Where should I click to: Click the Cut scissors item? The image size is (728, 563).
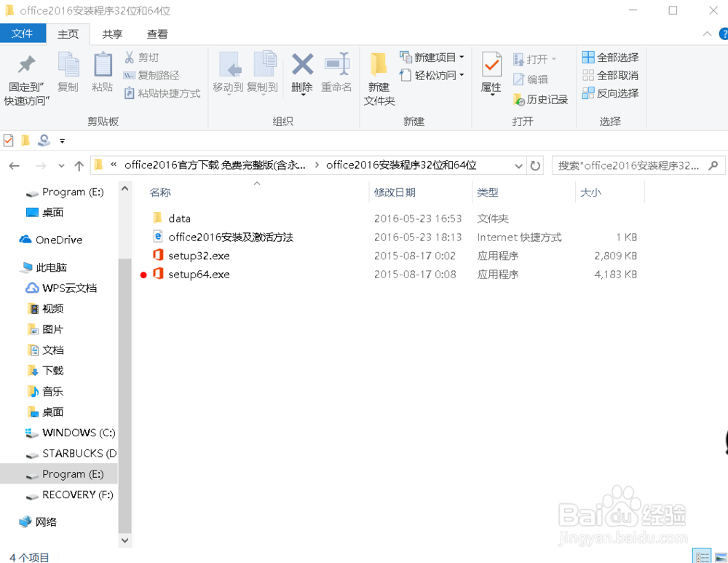[142, 57]
